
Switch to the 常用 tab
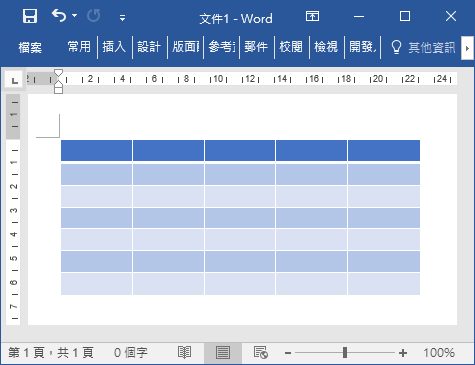(79, 47)
